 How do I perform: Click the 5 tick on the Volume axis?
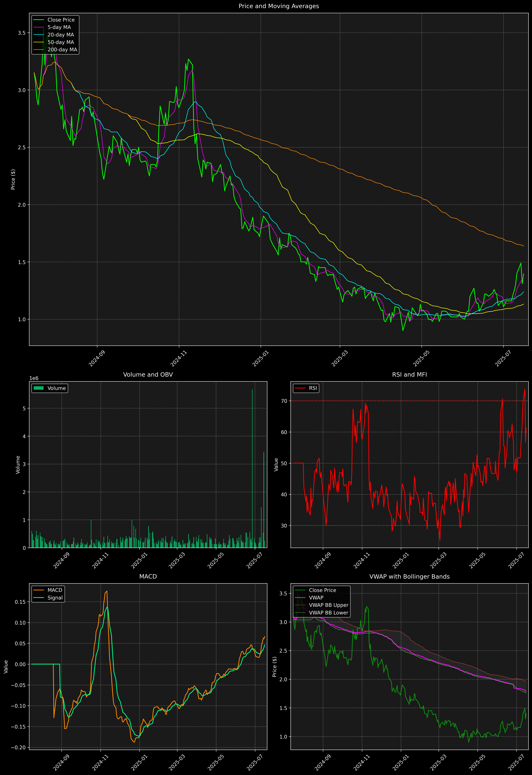(24, 409)
